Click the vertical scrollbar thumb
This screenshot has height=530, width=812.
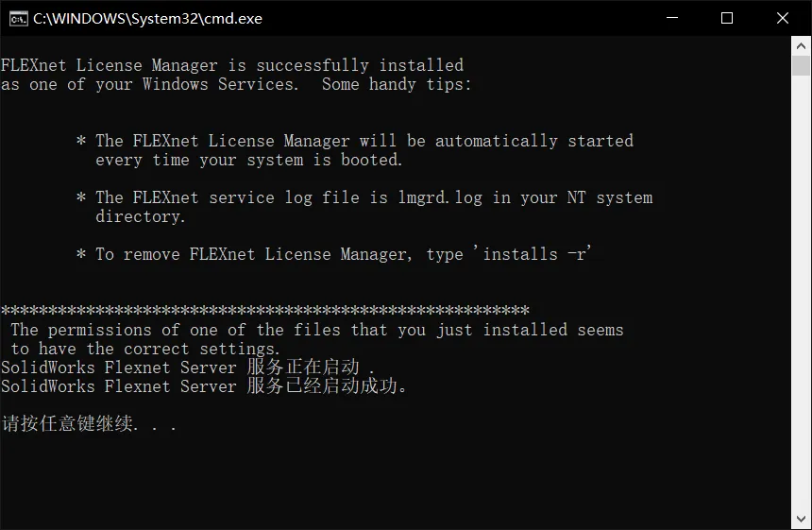point(801,66)
